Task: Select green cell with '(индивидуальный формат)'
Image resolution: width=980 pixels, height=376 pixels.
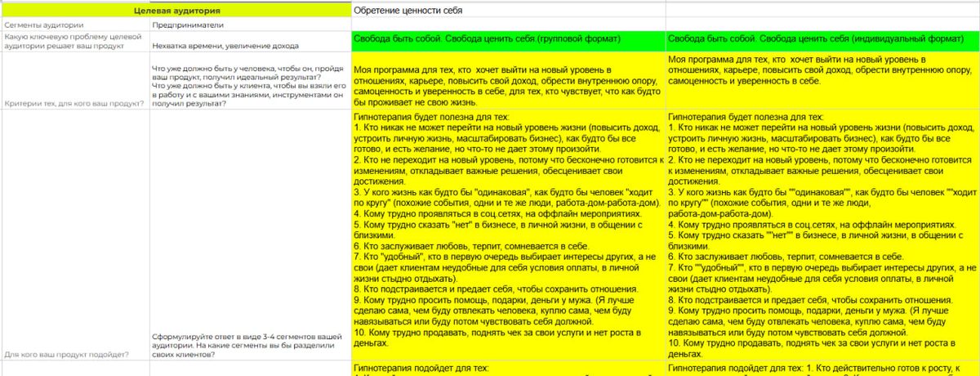Action: point(822,42)
